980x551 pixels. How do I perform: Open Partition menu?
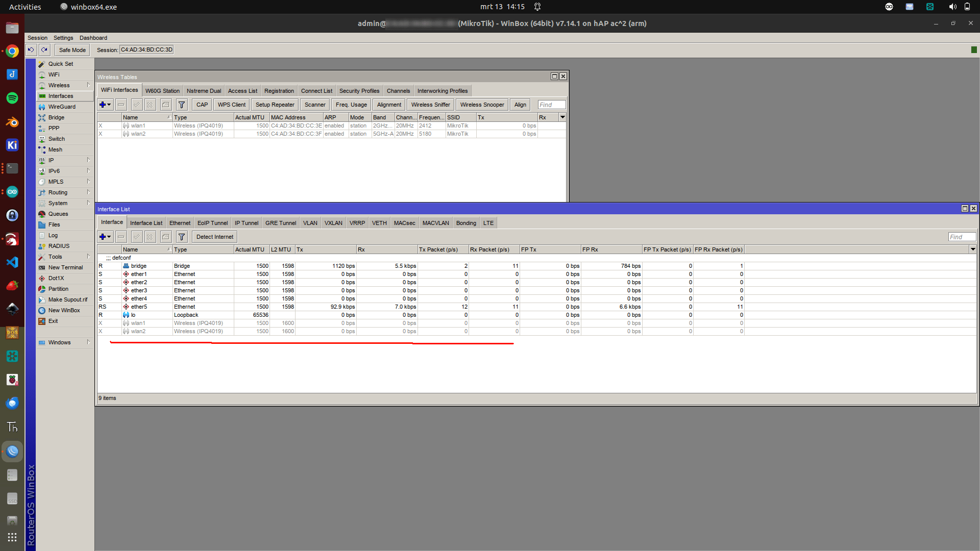tap(65, 289)
